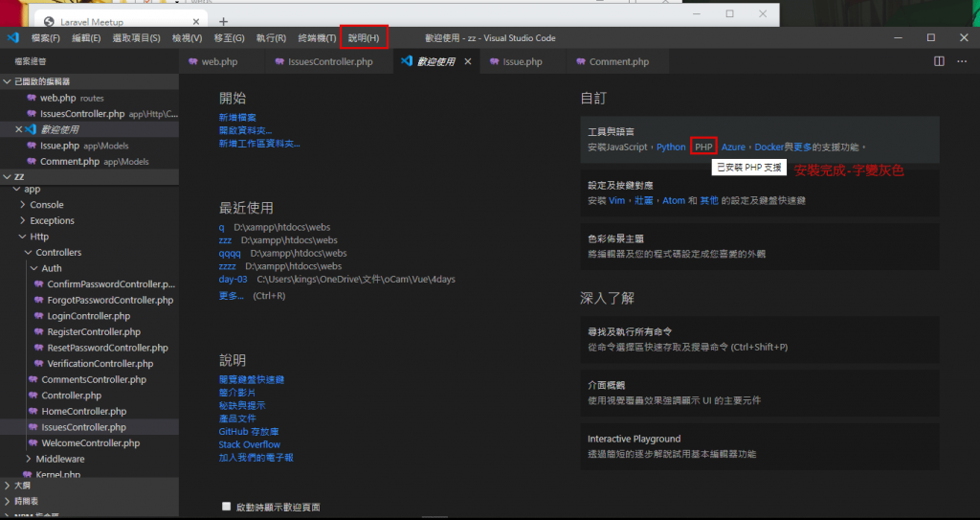Click PHP file icon of web.php in open editors

coord(32,98)
